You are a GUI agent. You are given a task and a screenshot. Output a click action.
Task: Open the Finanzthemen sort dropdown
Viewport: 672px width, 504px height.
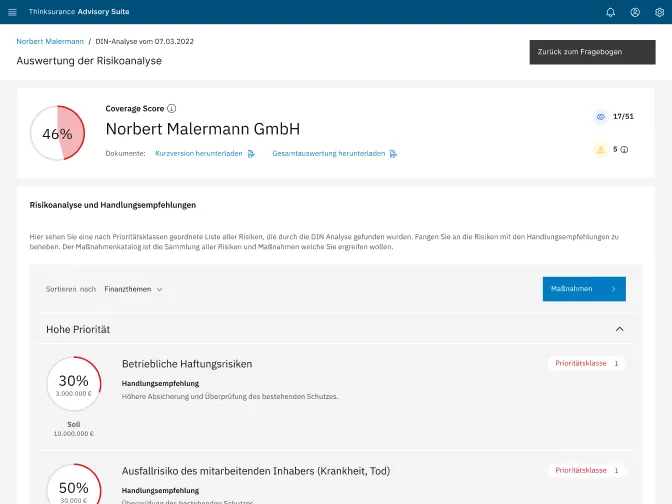tap(133, 289)
